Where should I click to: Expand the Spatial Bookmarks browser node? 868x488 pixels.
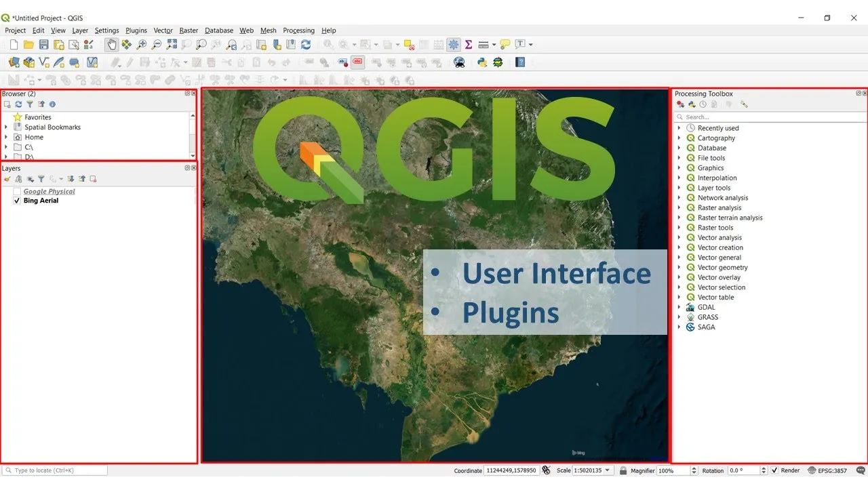pyautogui.click(x=6, y=127)
